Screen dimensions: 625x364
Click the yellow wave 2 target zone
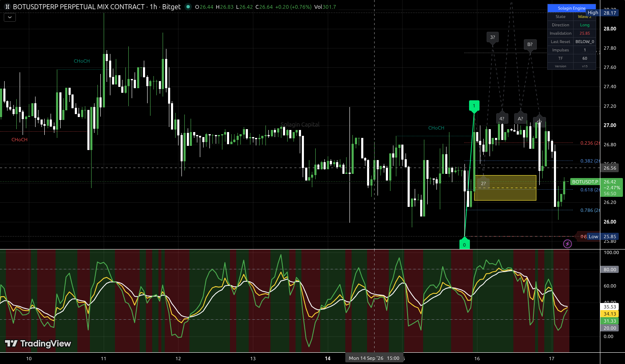point(505,188)
